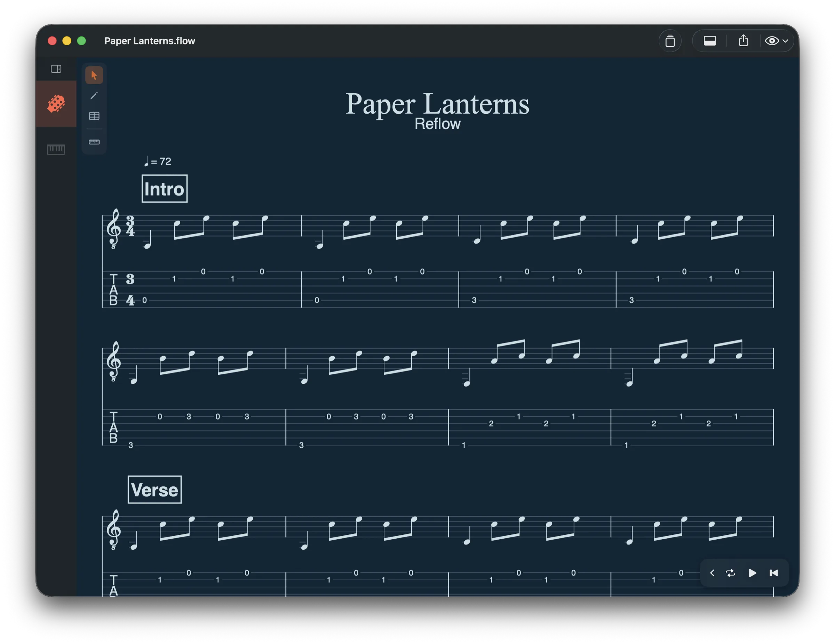835x644 pixels.
Task: Select the guitar instrument icon
Action: coord(56,104)
